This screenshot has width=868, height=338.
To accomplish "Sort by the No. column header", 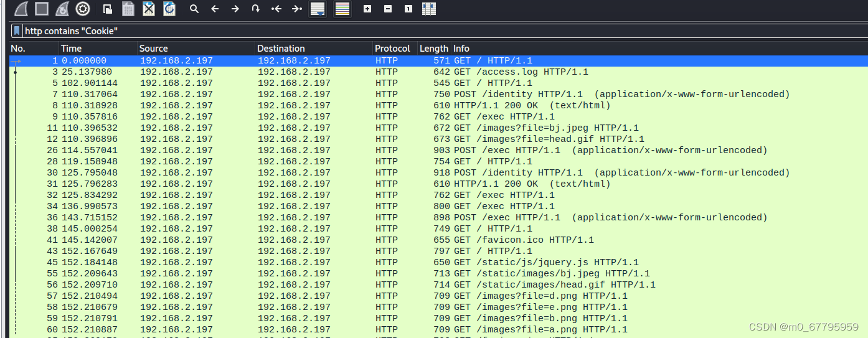I will 34,49.
